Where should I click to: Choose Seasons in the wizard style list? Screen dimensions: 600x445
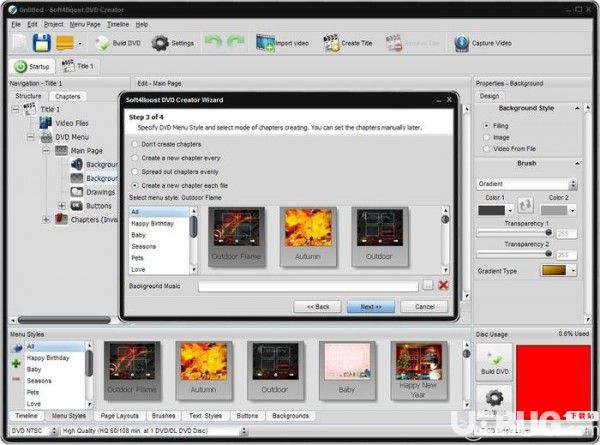159,246
